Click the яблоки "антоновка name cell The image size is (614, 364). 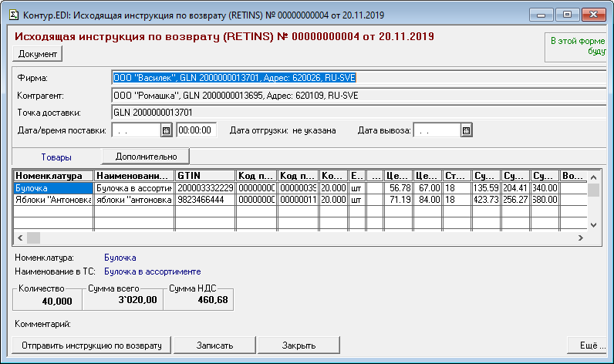tap(134, 200)
